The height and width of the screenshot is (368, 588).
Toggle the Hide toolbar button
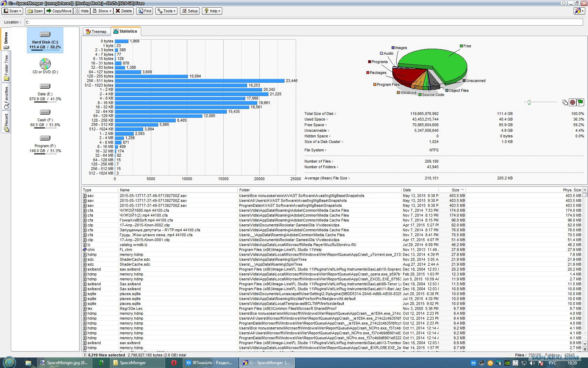pos(82,11)
